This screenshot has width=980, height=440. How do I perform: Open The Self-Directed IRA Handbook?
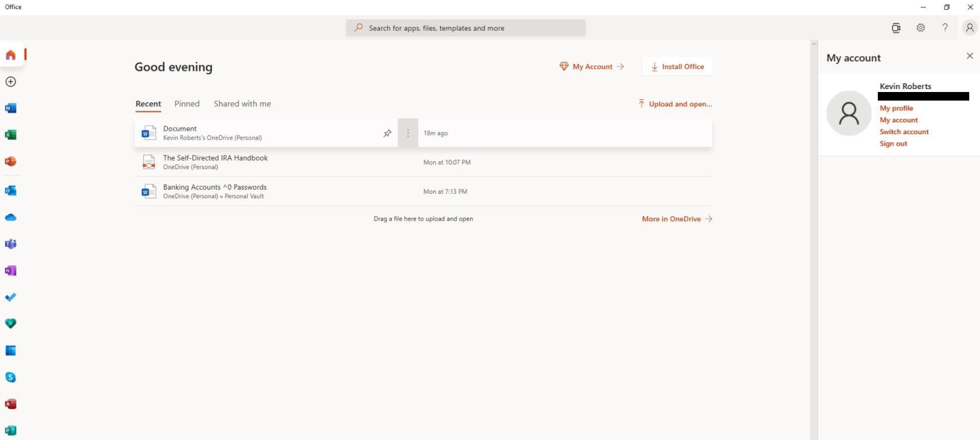[215, 158]
